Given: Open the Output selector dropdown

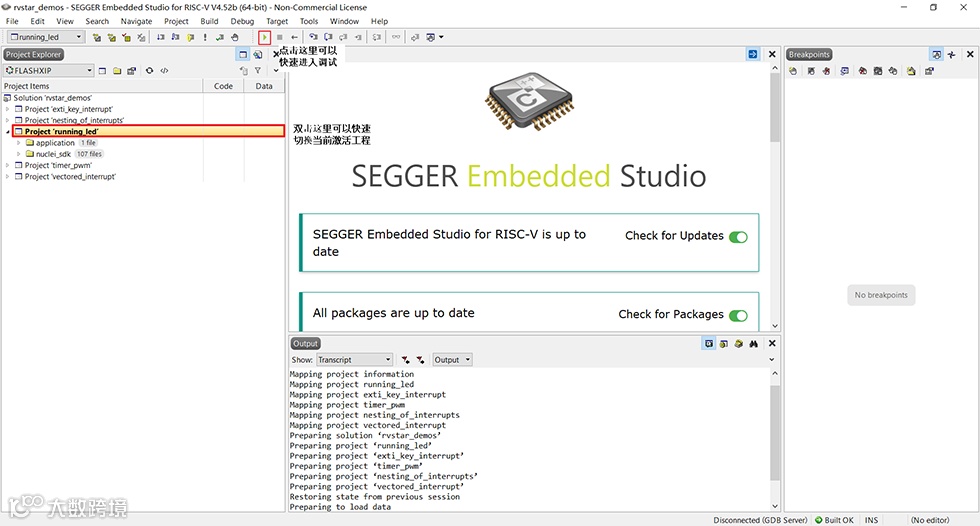Looking at the screenshot, I should (452, 360).
